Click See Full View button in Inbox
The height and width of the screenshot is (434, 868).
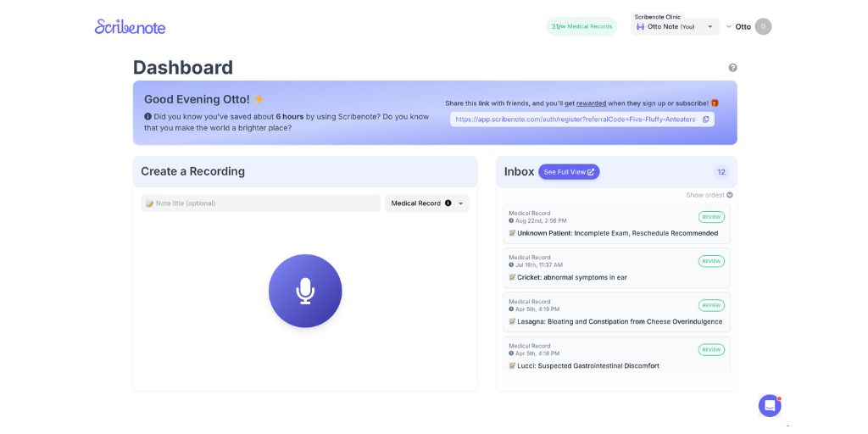point(569,172)
